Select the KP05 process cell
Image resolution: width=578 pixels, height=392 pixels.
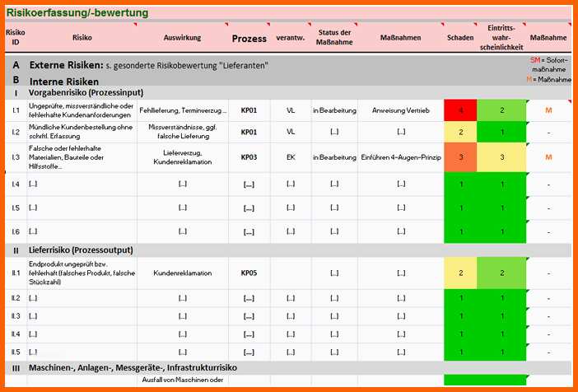(x=249, y=273)
